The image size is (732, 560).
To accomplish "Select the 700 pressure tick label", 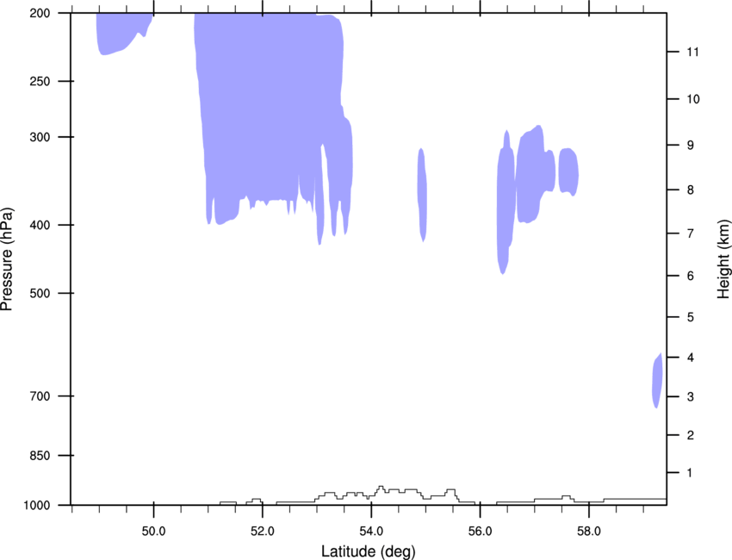I will click(x=40, y=396).
